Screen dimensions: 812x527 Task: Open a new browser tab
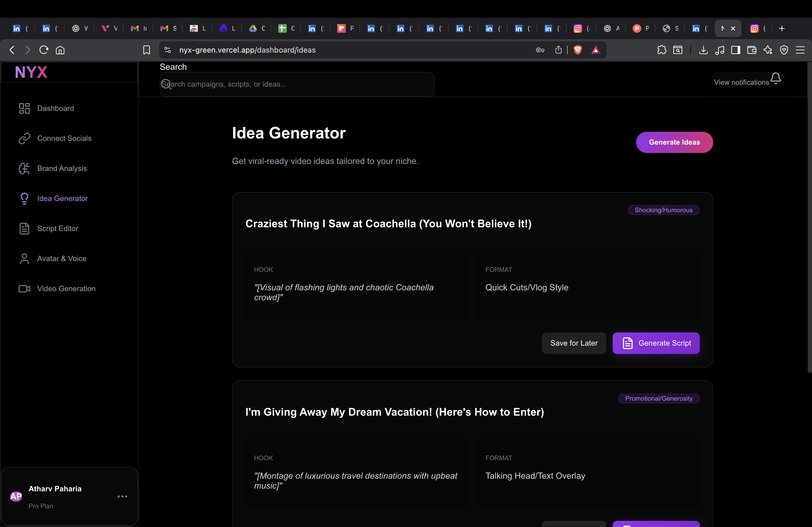point(782,28)
